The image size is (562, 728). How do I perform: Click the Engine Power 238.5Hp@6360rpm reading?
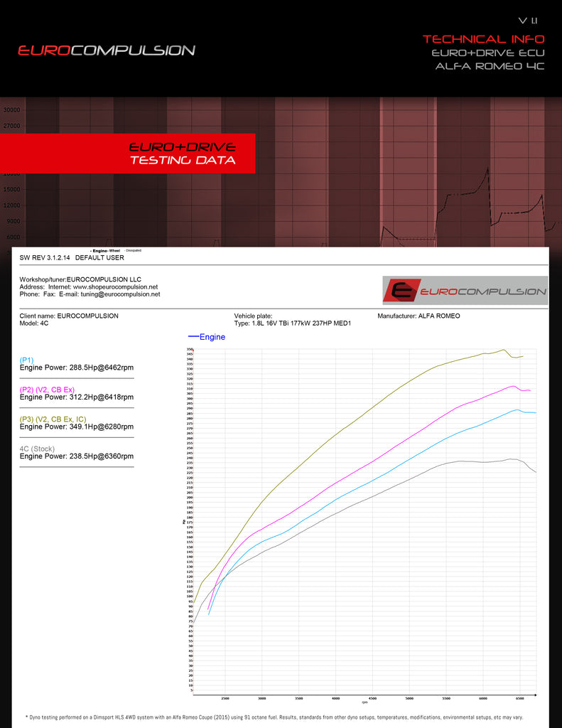(x=76, y=456)
